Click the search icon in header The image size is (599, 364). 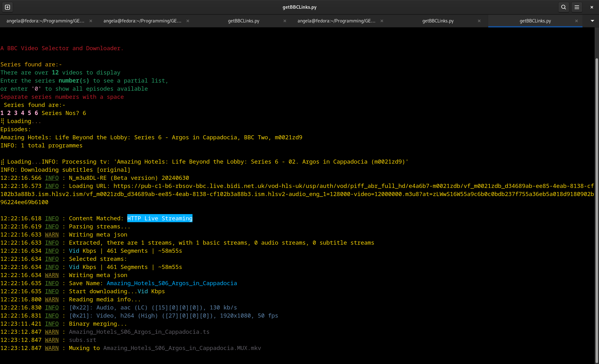tap(563, 7)
